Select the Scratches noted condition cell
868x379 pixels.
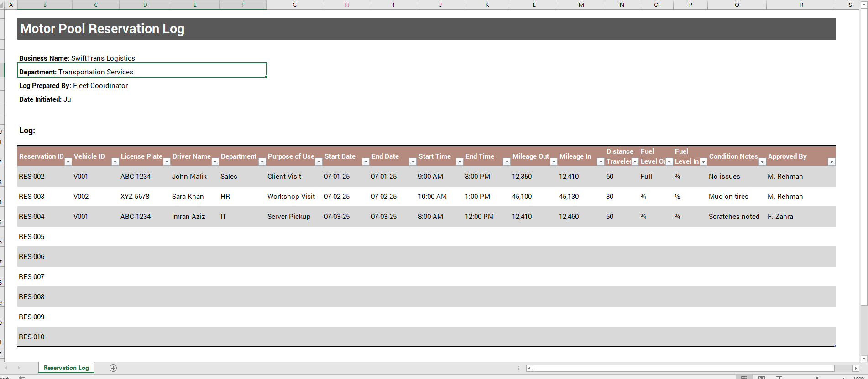[x=737, y=217]
